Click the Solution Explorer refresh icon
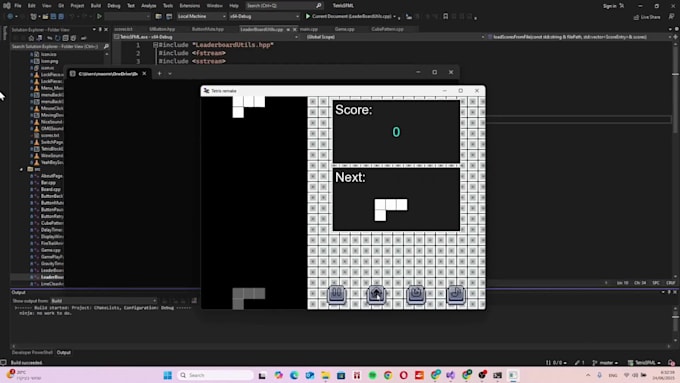The image size is (680, 383). pyautogui.click(x=57, y=38)
